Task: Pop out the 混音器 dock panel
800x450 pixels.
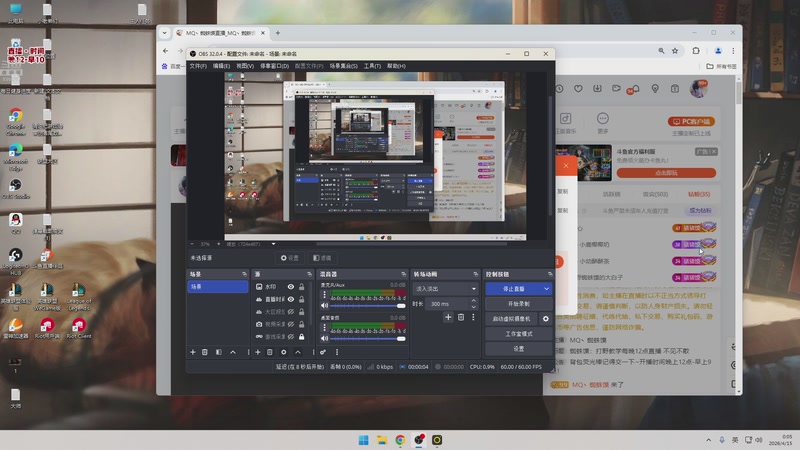Action: tap(404, 274)
